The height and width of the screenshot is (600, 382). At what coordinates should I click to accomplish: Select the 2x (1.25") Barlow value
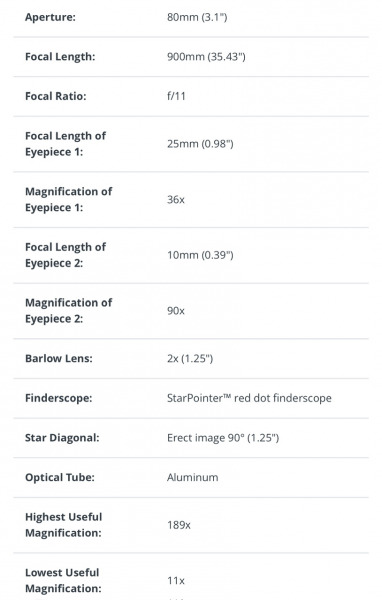click(190, 359)
